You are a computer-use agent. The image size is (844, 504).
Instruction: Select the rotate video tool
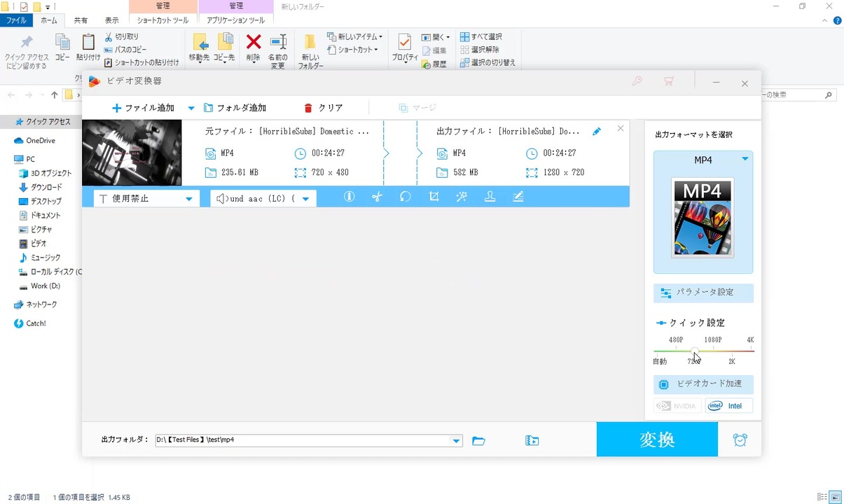[405, 197]
